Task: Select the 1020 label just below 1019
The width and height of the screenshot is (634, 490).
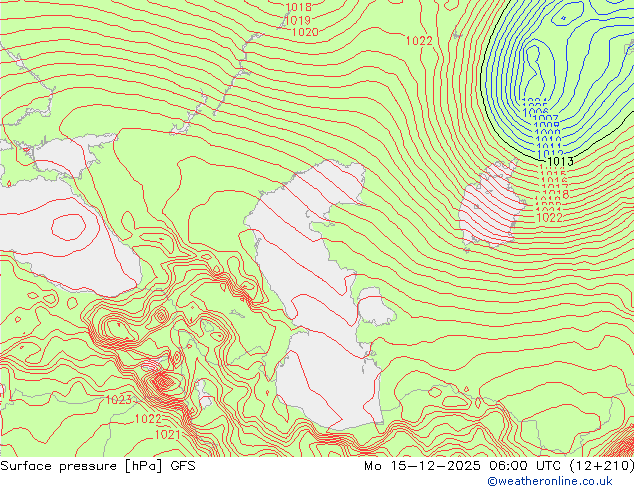Action: 305,32
